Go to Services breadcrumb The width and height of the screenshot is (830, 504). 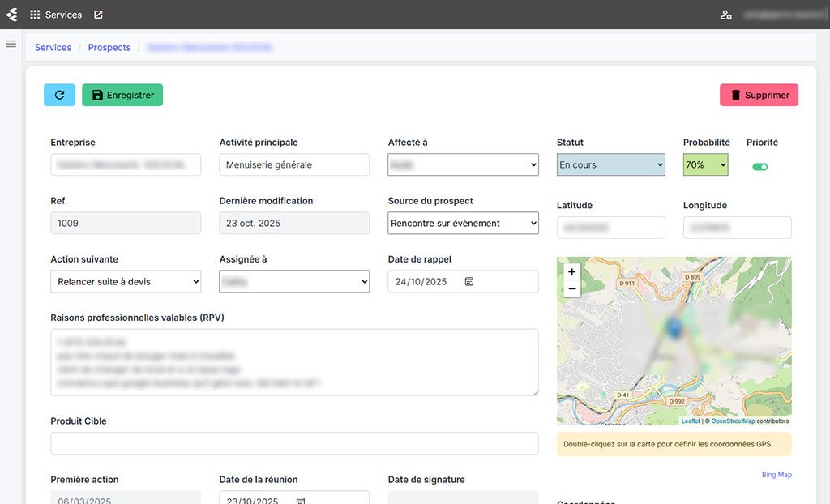click(53, 48)
